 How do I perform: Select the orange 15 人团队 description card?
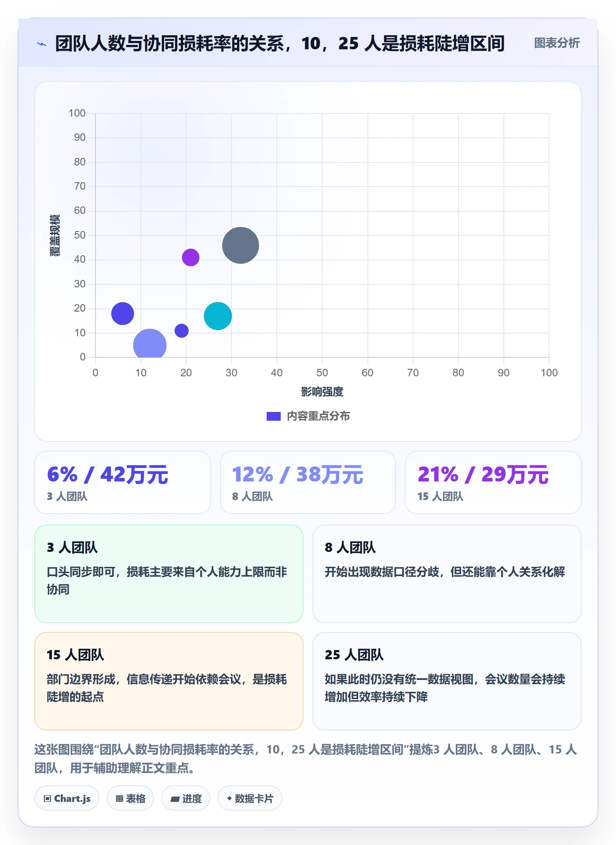169,681
